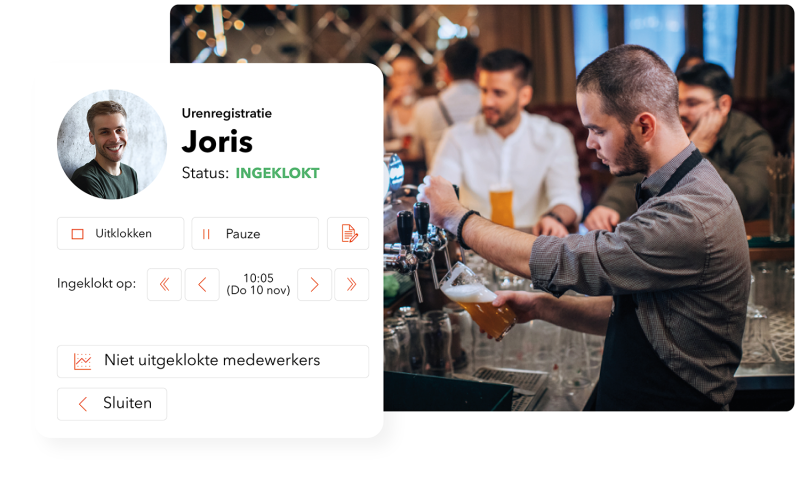The image size is (800, 478).
Task: Click the Ingeklokt op label
Action: click(96, 284)
